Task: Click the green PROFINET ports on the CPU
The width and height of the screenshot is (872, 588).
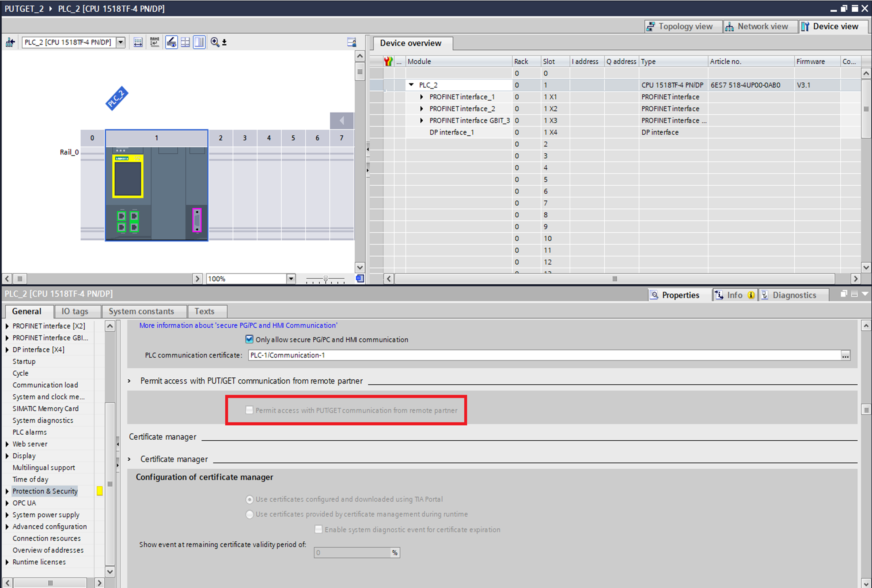Action: [128, 221]
